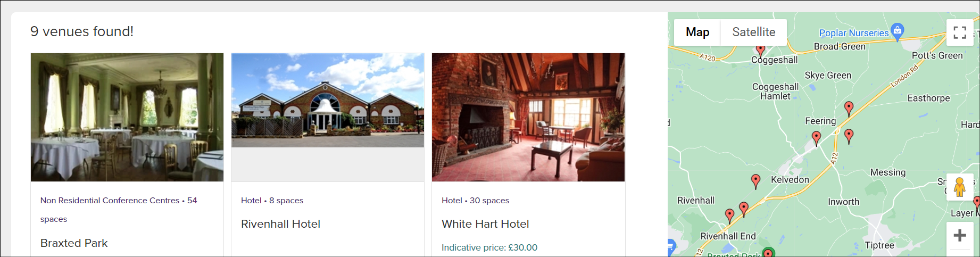This screenshot has width=980, height=257.
Task: Switch to Satellite map view
Action: [x=753, y=32]
